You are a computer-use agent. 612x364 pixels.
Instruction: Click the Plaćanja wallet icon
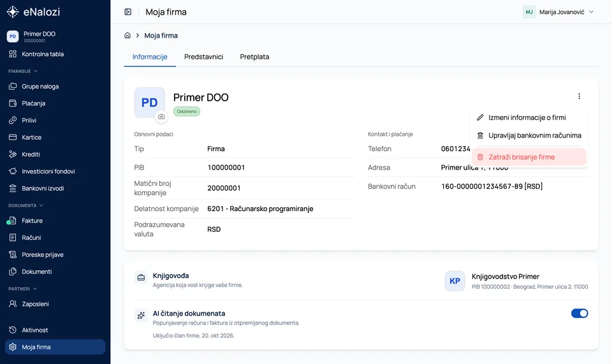pos(13,103)
